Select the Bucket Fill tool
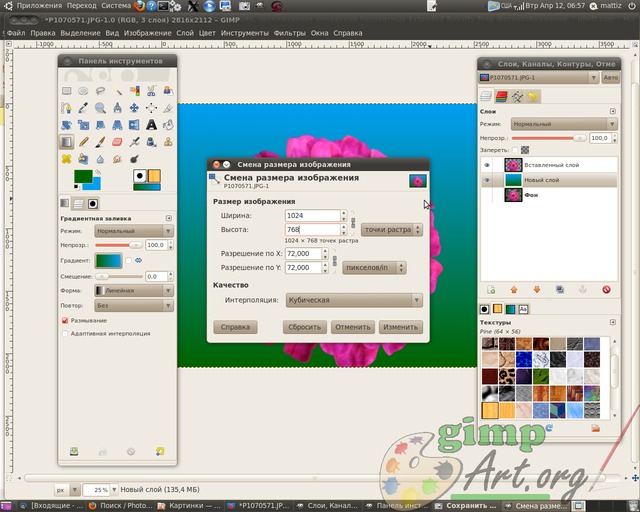The width and height of the screenshot is (640, 512). (168, 125)
